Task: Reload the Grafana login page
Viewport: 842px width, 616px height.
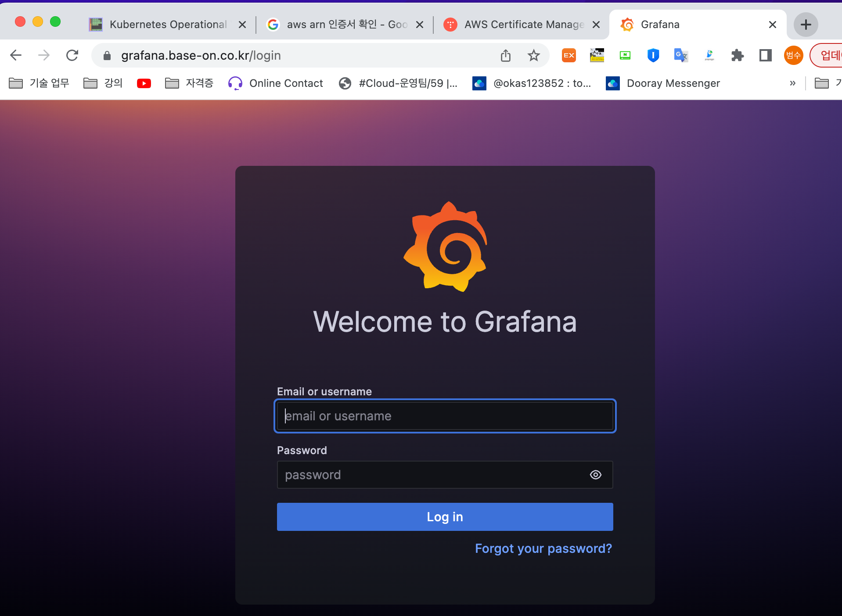Action: tap(72, 55)
